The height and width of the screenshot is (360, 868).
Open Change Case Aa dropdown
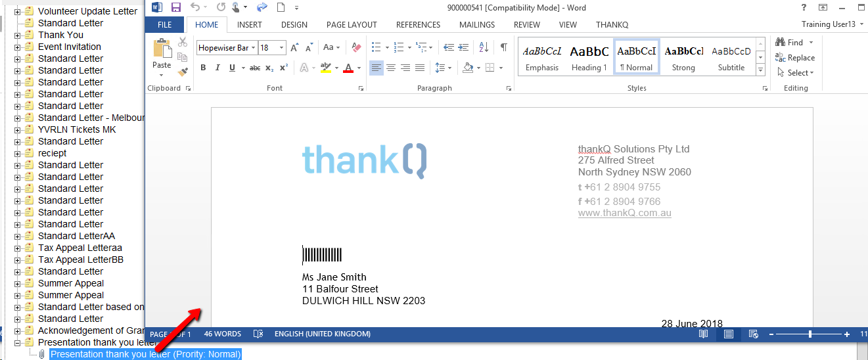pos(332,47)
